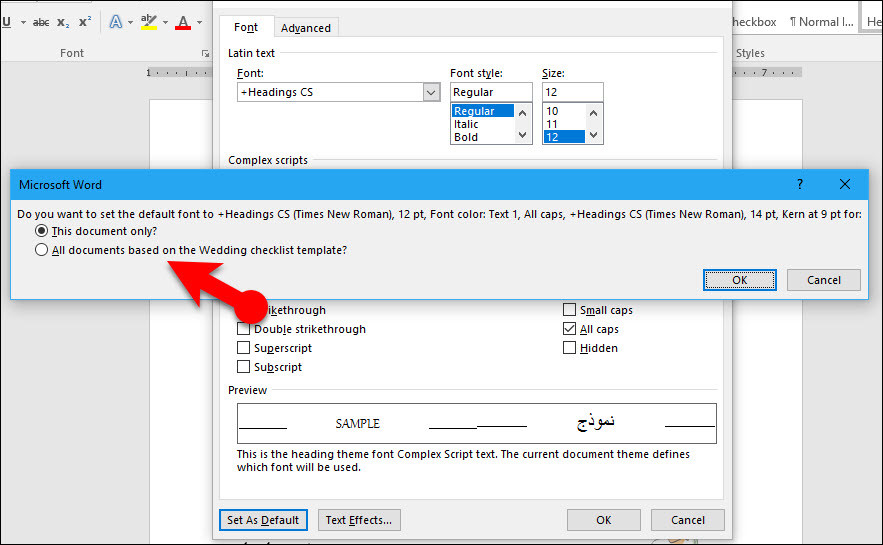Screen dimensions: 883x545
Task: Select Regular in the font style list
Action: tap(483, 111)
